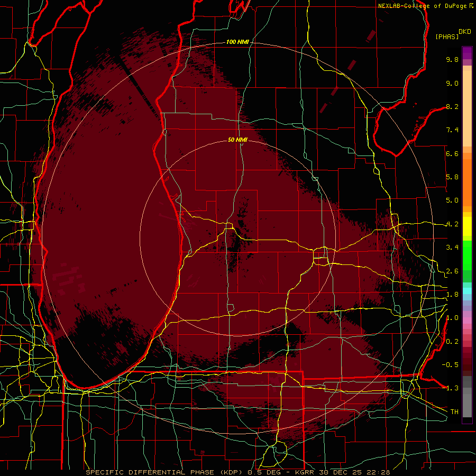Click the 8.2 legend value

(x=452, y=106)
